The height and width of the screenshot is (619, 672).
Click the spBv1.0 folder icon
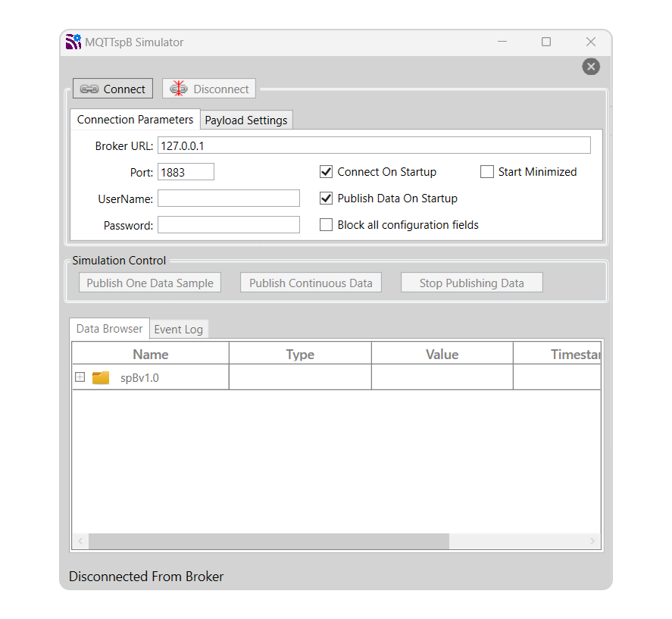[x=101, y=377]
